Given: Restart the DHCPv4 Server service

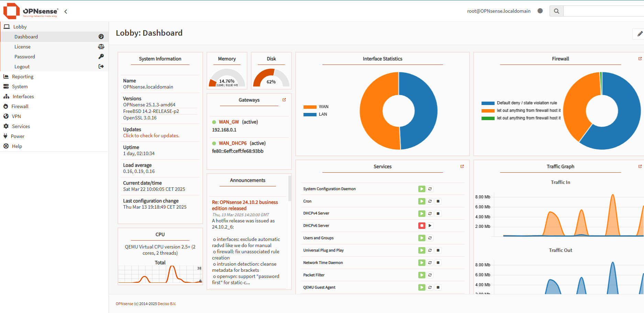Looking at the screenshot, I should (x=430, y=213).
